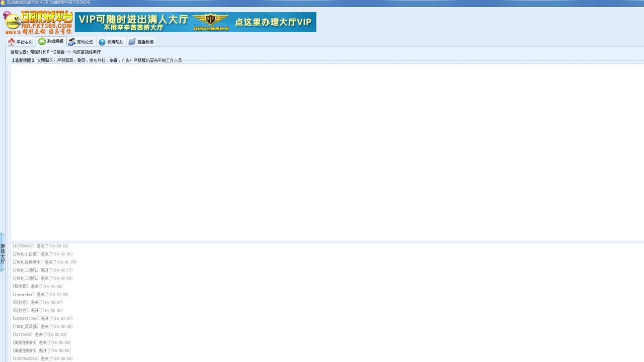Select the 虾米哥 entered log entry

coord(38,286)
